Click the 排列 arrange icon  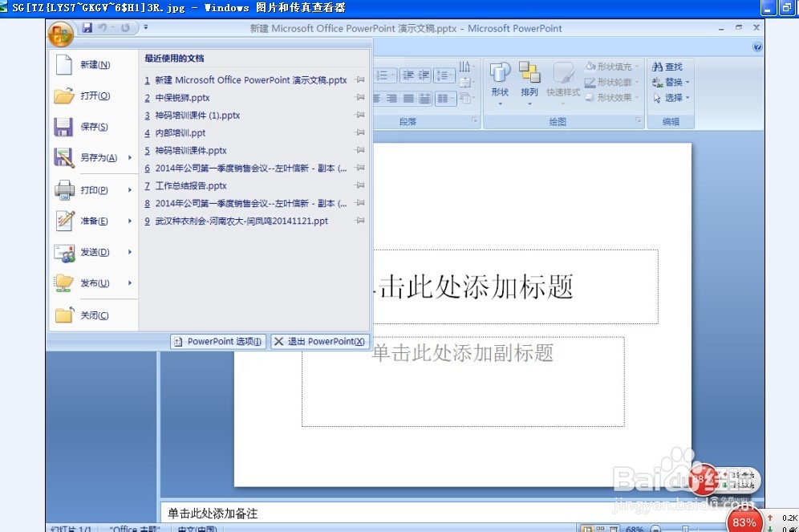tap(529, 72)
